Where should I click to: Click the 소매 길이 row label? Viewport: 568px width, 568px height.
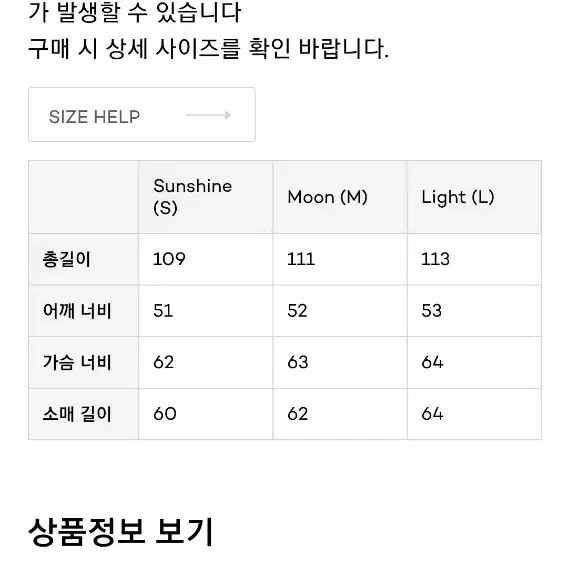(83, 414)
